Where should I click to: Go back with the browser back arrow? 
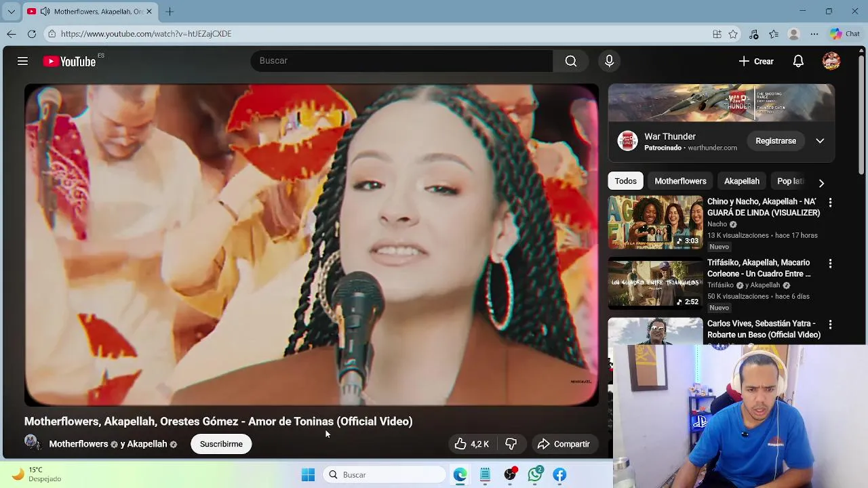[x=12, y=34]
